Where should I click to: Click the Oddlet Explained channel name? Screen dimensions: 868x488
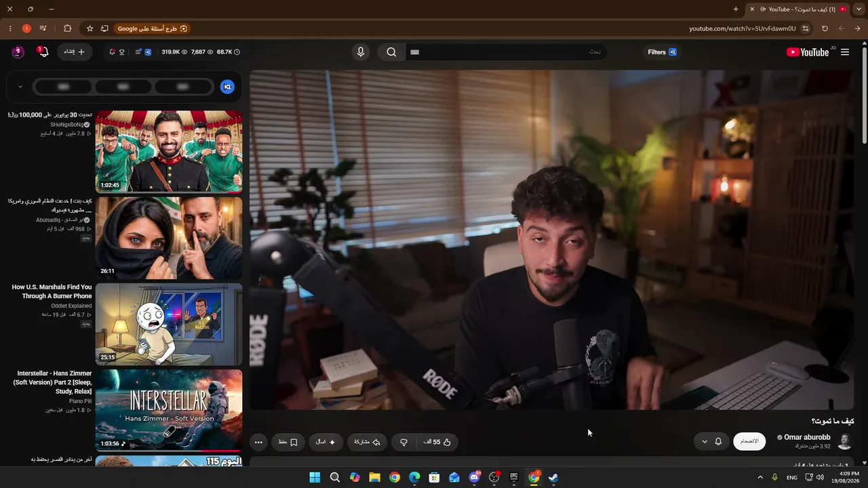71,306
